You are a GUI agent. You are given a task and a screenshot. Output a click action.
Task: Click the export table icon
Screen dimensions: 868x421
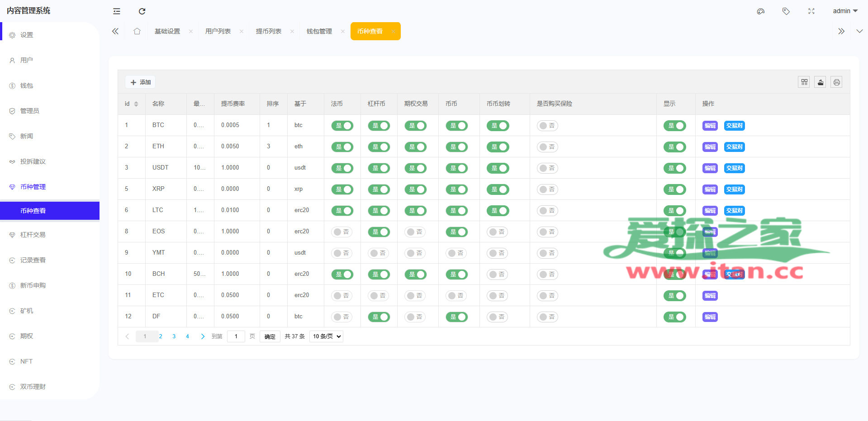(820, 82)
